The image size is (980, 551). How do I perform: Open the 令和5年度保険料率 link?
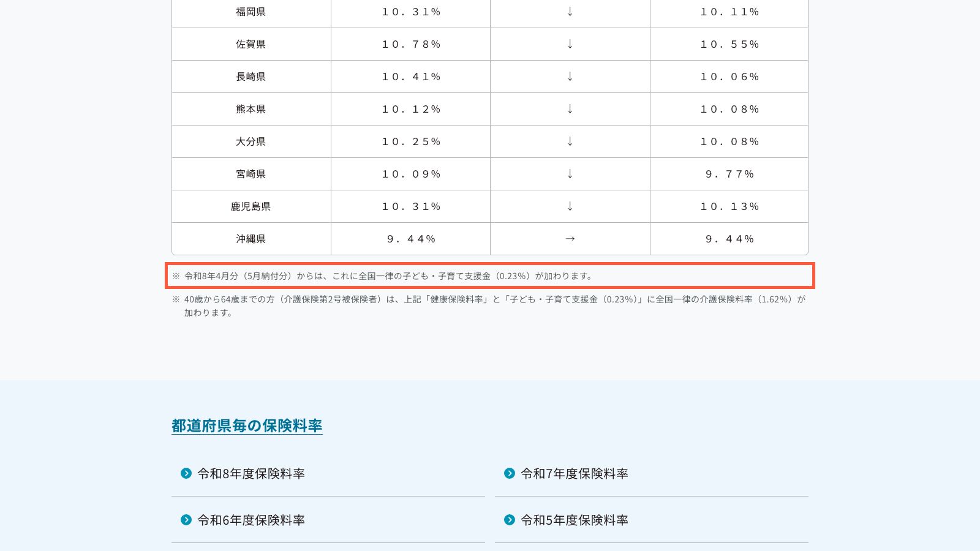(575, 520)
